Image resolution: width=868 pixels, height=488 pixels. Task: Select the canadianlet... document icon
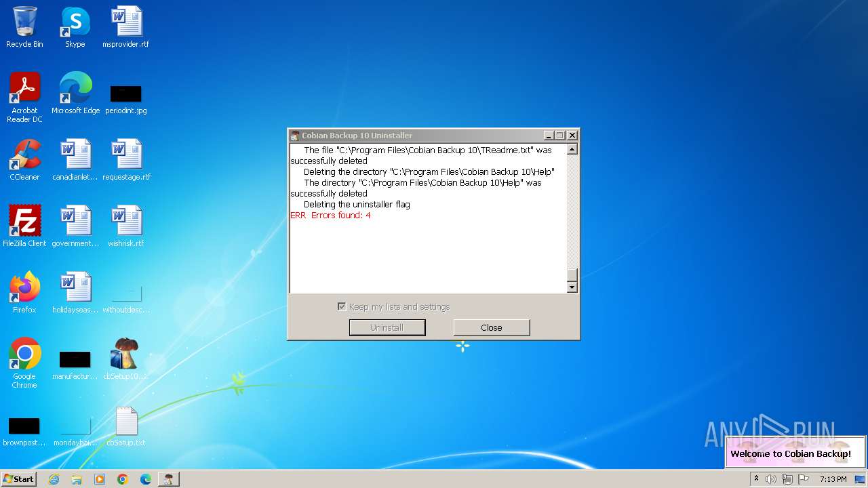[x=75, y=160]
